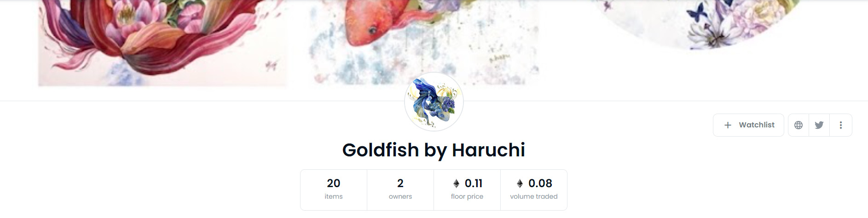Viewport: 868px width, 218px height.
Task: Click the Ethereum icon beside 0.08
Action: click(520, 184)
